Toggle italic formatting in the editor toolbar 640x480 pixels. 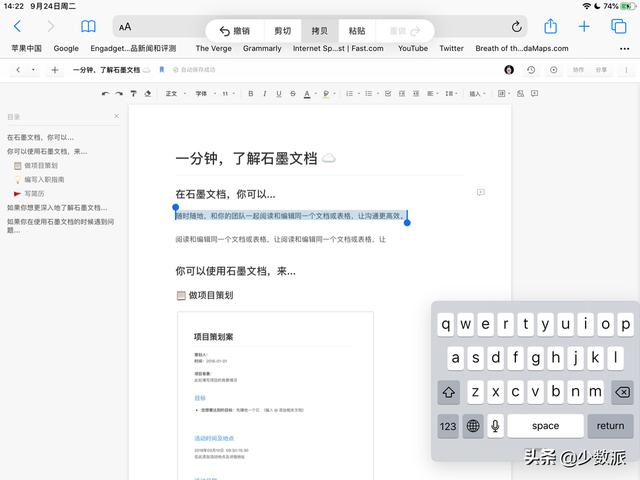click(265, 93)
